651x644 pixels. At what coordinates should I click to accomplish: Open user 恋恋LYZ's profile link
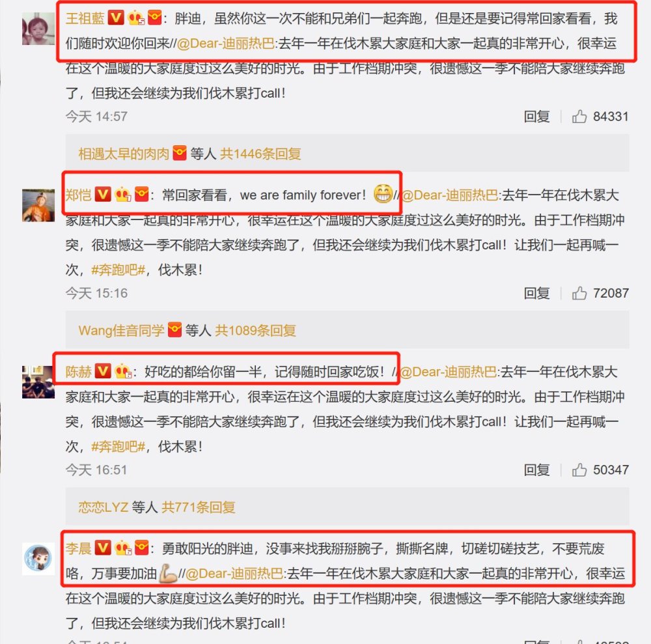click(x=103, y=507)
